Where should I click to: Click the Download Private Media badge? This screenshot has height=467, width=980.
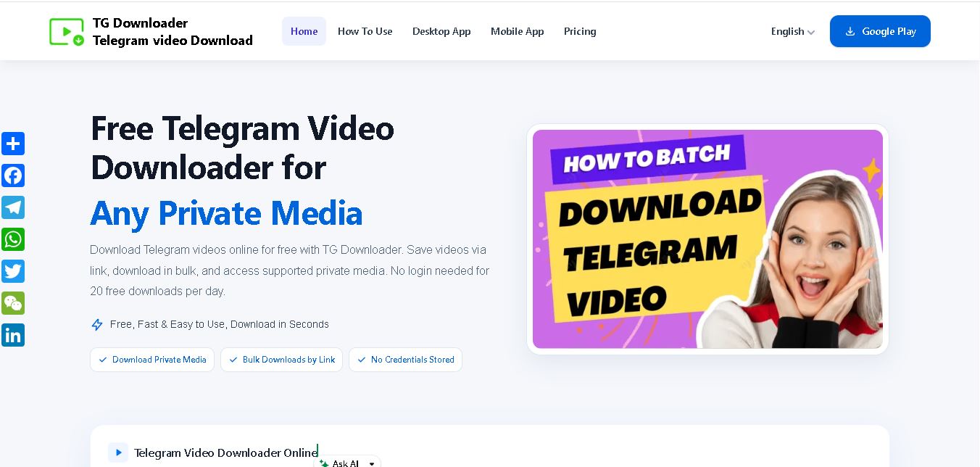(152, 360)
